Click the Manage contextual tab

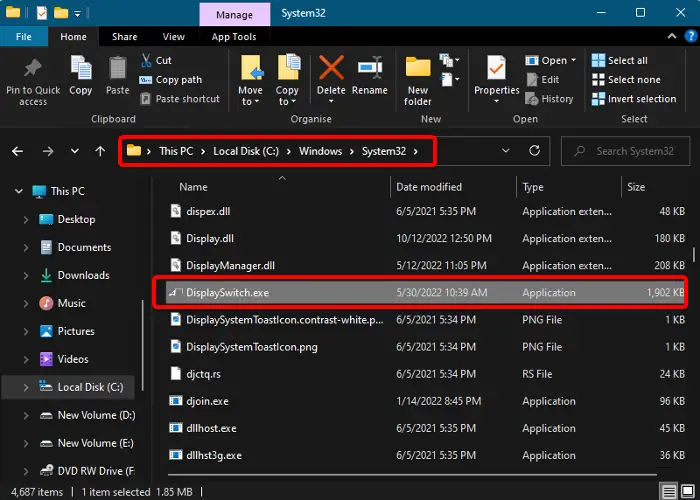(x=234, y=15)
